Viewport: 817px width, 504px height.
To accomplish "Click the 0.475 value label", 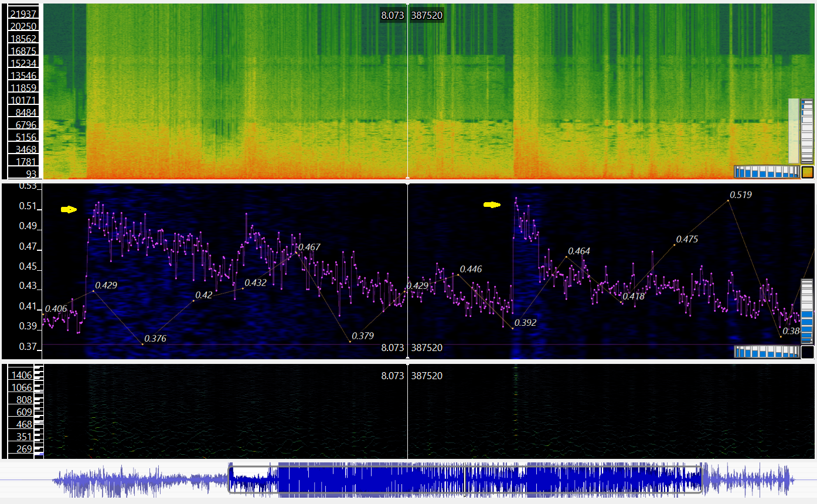I will [x=687, y=239].
